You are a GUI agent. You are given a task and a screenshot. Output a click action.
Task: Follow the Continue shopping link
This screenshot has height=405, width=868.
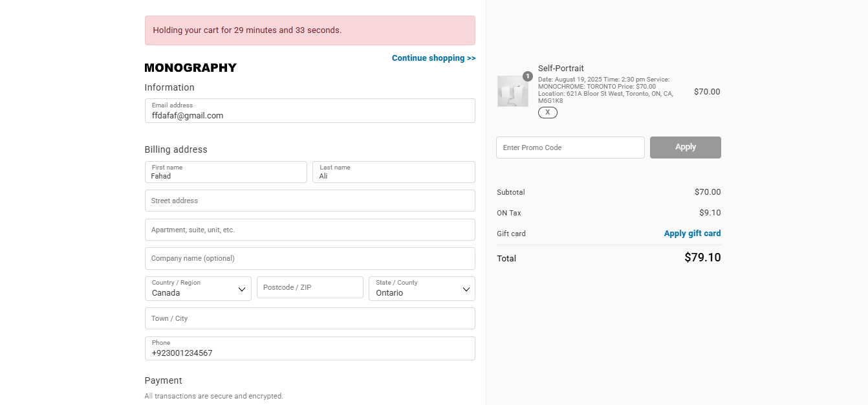[x=433, y=58]
